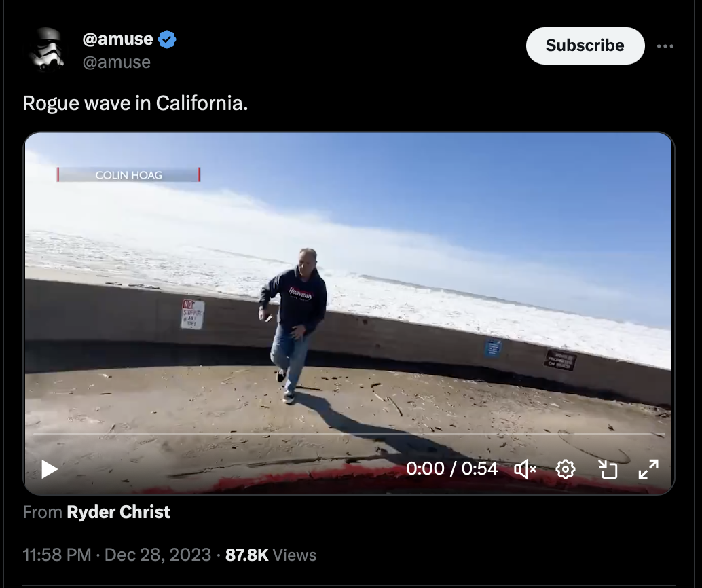Screen dimensions: 702x588
Task: Click the video time display 0:00 / 0:54
Action: point(451,469)
